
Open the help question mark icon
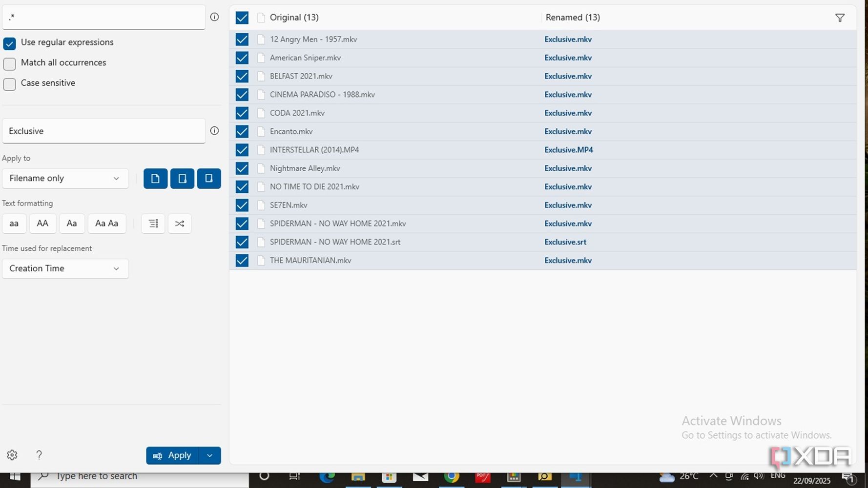(39, 455)
